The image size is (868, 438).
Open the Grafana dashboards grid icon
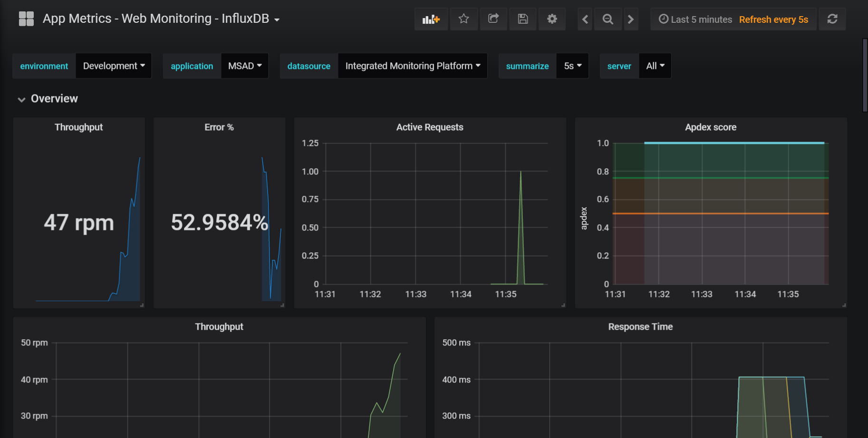[x=26, y=19]
